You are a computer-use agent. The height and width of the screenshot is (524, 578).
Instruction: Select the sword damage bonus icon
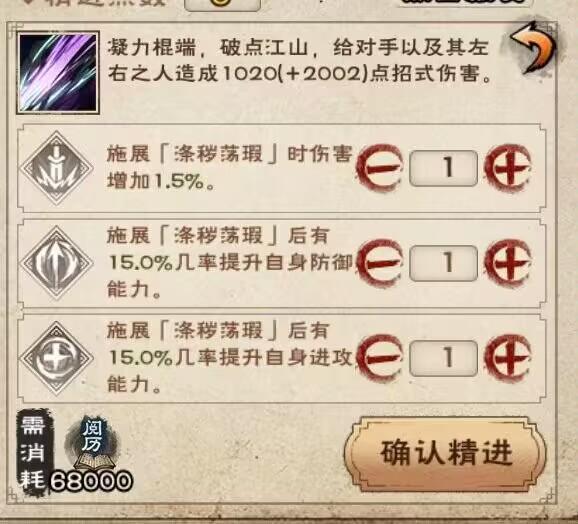point(56,168)
